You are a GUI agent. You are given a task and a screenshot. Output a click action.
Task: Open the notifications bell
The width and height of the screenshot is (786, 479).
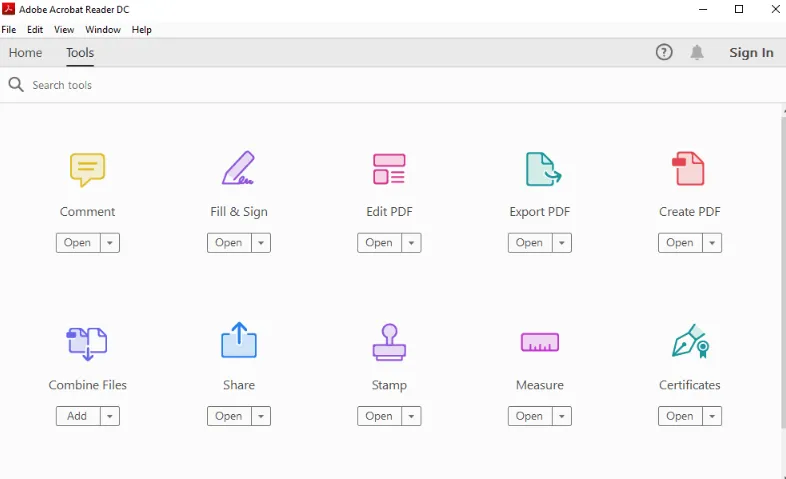tap(697, 52)
